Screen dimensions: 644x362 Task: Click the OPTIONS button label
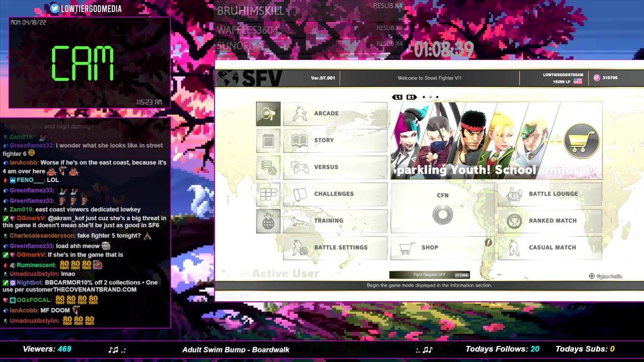coord(461,275)
